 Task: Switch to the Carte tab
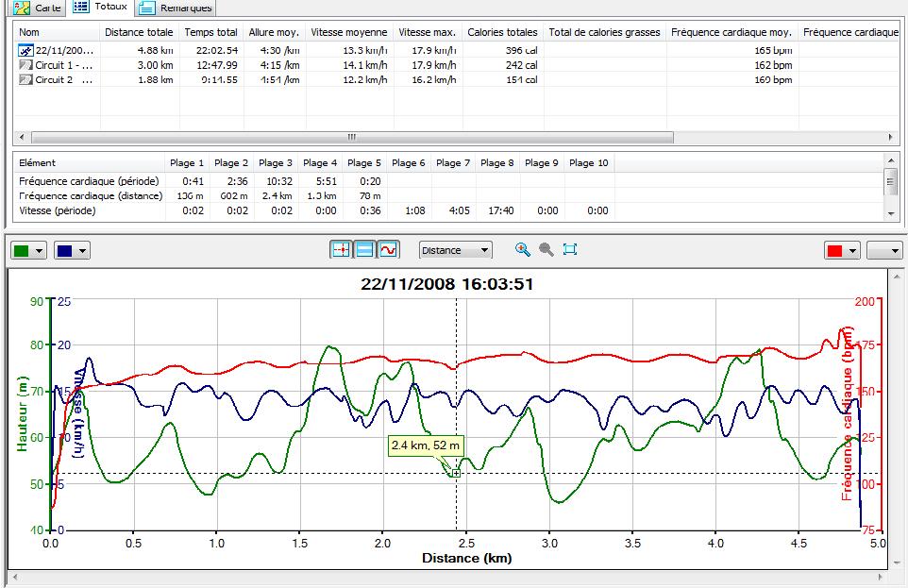click(x=38, y=8)
